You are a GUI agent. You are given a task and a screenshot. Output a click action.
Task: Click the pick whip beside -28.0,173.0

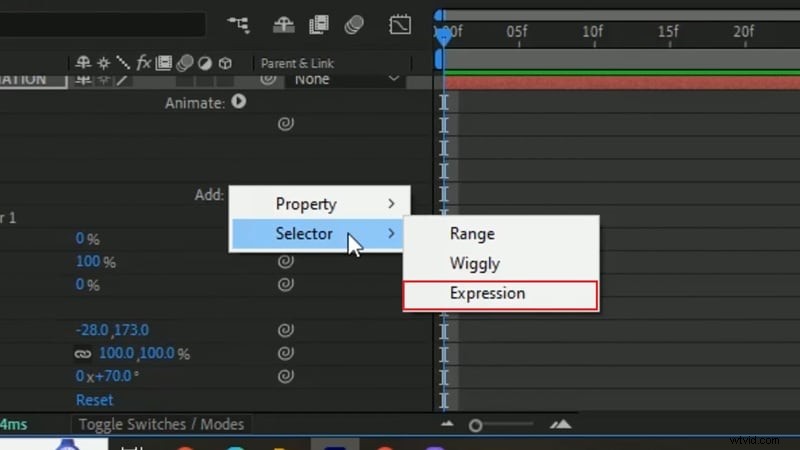[286, 330]
